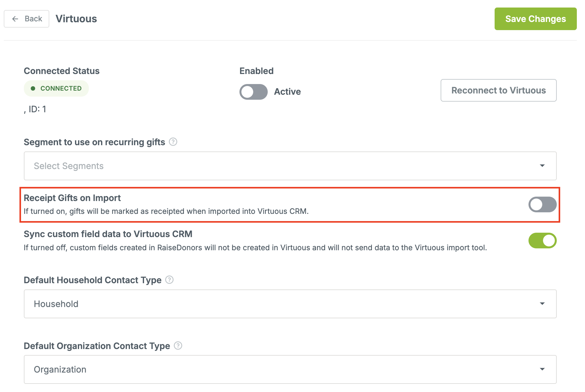Image resolution: width=585 pixels, height=392 pixels.
Task: Click the Virtuous page title
Action: point(76,19)
